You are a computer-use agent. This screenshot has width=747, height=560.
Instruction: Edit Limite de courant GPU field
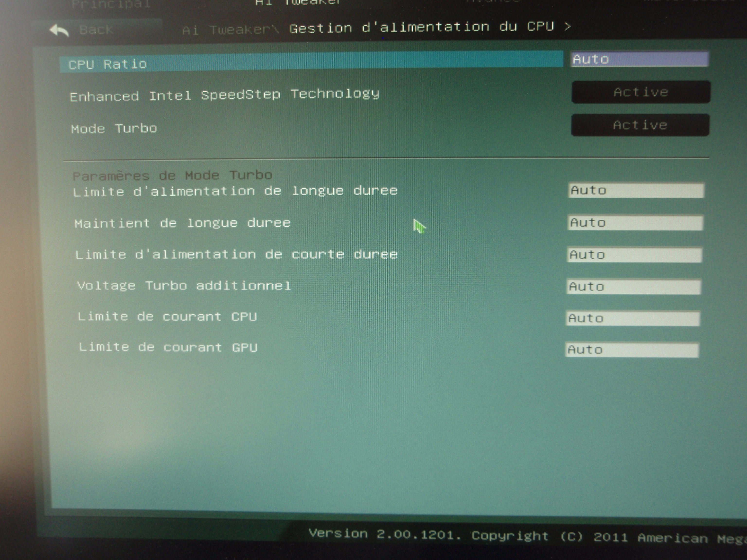(632, 350)
